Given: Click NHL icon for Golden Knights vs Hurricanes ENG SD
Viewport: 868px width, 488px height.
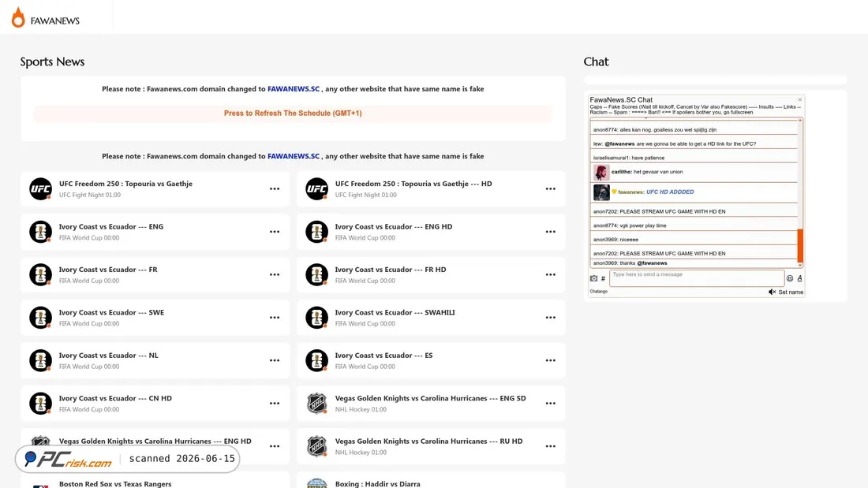Looking at the screenshot, I should click(316, 404).
